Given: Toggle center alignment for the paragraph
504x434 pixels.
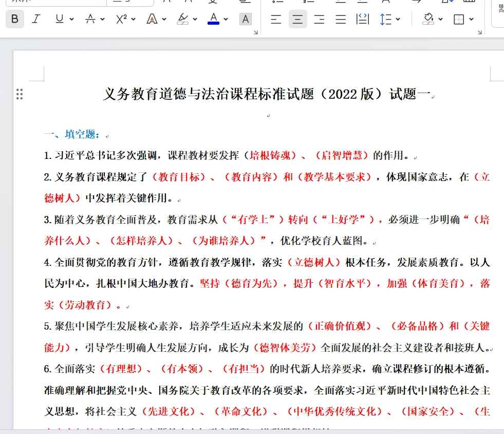Looking at the screenshot, I should coord(297,19).
